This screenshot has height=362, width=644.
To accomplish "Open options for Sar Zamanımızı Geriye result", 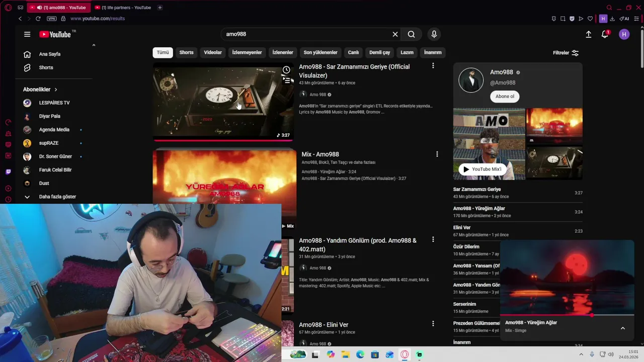I will click(433, 66).
